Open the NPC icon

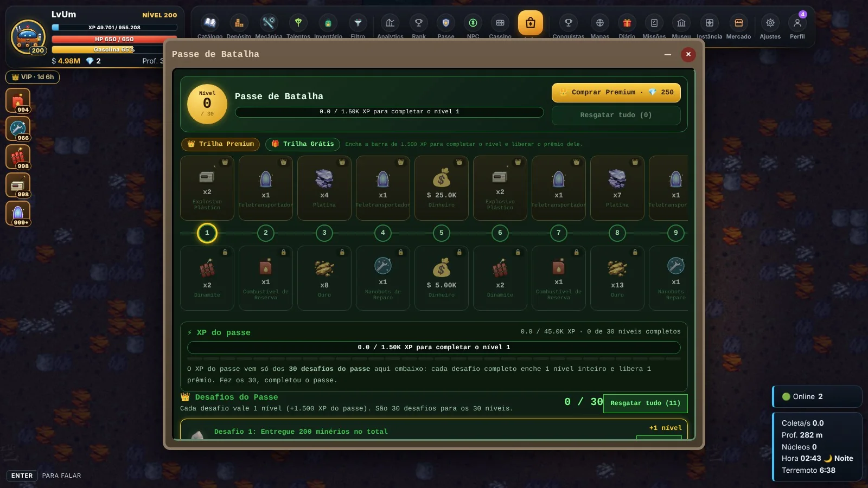click(473, 23)
